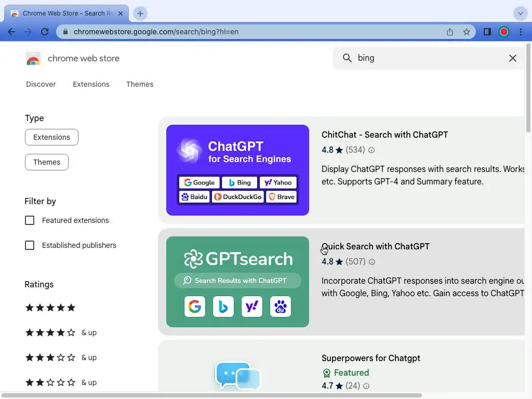Show rating info for ChitChat
The image size is (532, 399).
tap(371, 150)
